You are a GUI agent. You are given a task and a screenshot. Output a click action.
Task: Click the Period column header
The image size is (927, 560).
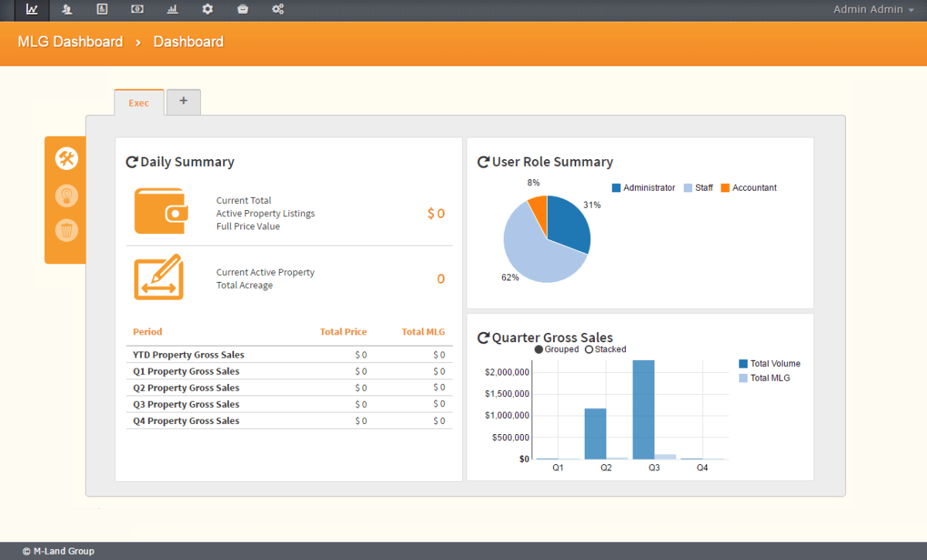point(148,331)
